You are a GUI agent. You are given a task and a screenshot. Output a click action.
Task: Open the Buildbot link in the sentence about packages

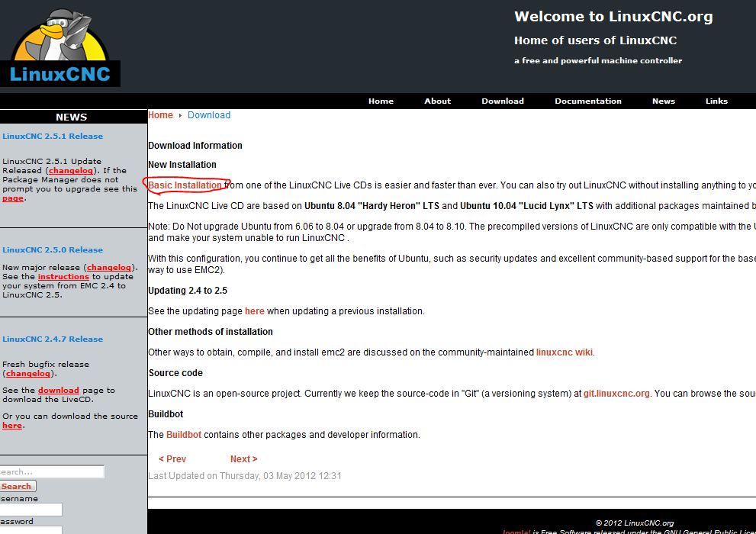184,435
